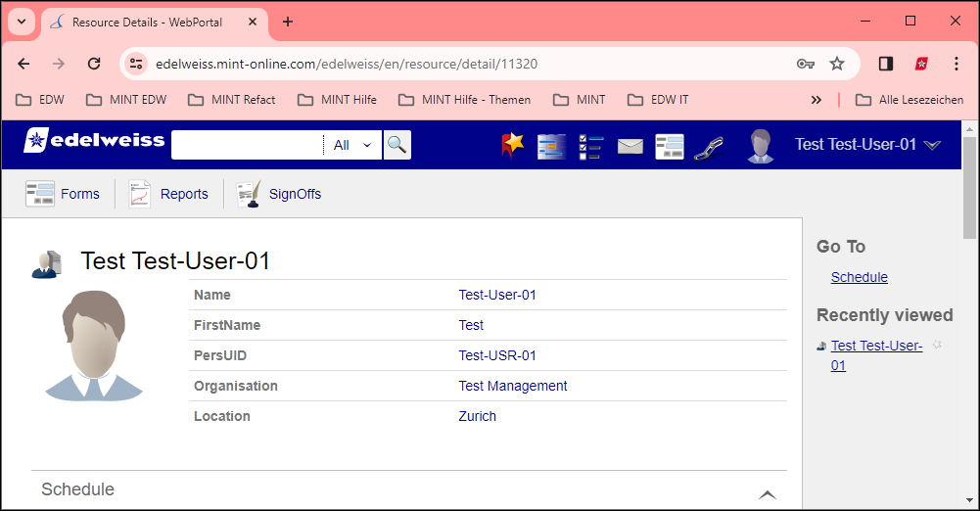Click the user avatar icon in header
Viewport: 980px width, 511px height.
click(x=760, y=146)
